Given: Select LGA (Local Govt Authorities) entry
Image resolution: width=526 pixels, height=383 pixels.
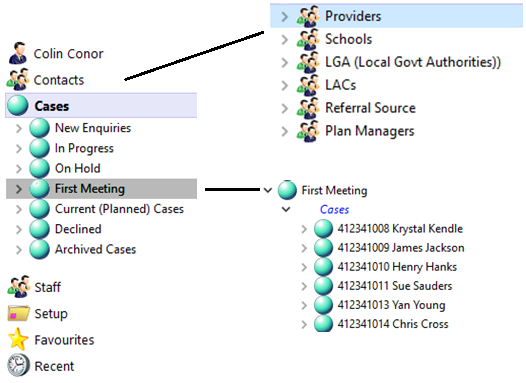Looking at the screenshot, I should [413, 62].
